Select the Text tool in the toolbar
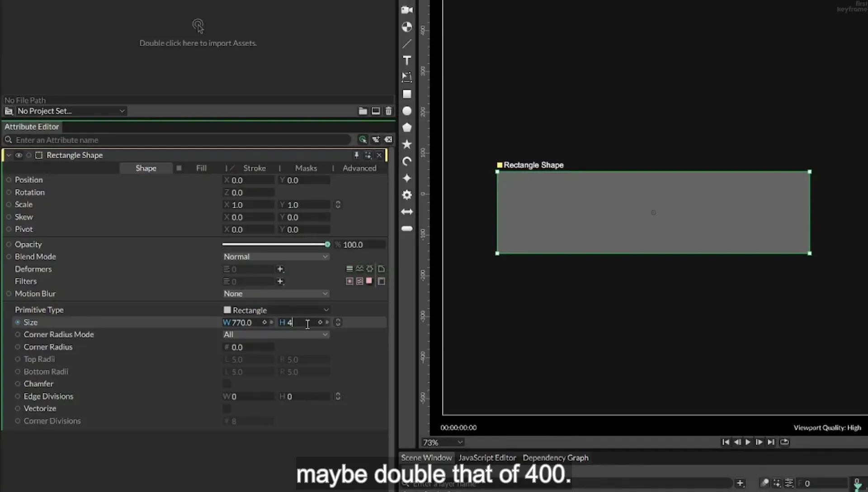868x492 pixels. coord(407,61)
